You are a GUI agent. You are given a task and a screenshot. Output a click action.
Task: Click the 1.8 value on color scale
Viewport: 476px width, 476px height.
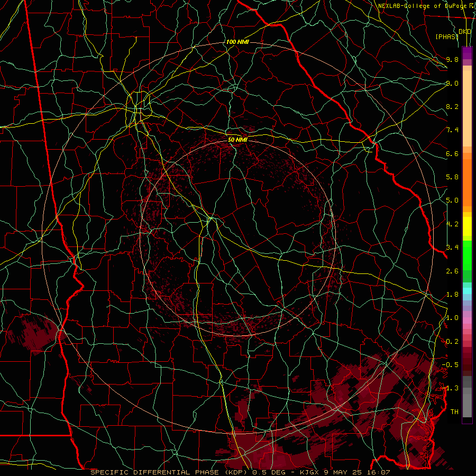pos(452,294)
